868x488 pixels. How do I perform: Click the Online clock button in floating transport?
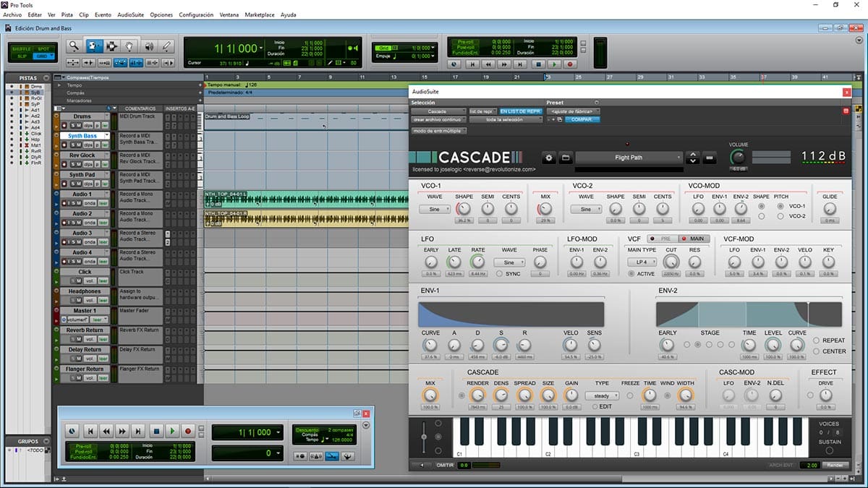point(72,432)
